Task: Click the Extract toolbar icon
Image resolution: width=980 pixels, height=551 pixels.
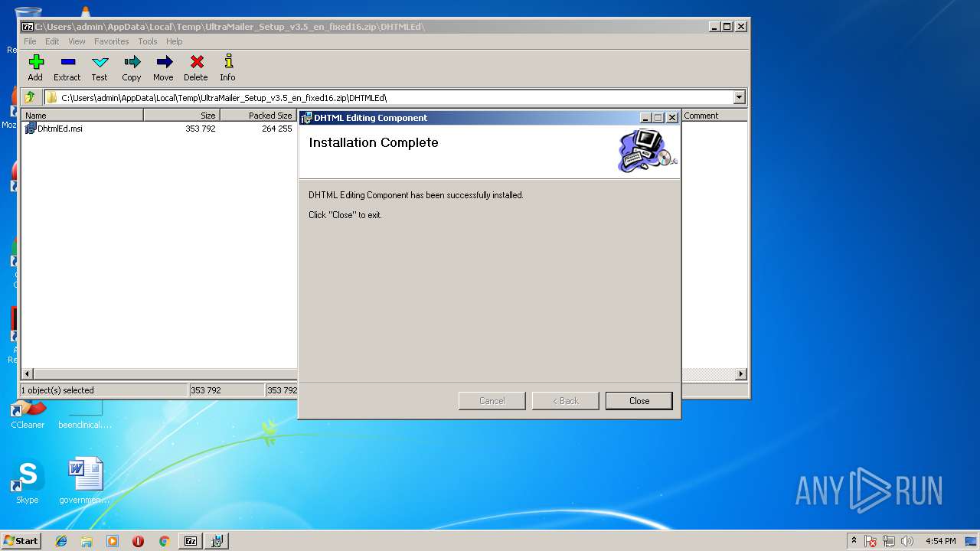Action: coord(67,67)
